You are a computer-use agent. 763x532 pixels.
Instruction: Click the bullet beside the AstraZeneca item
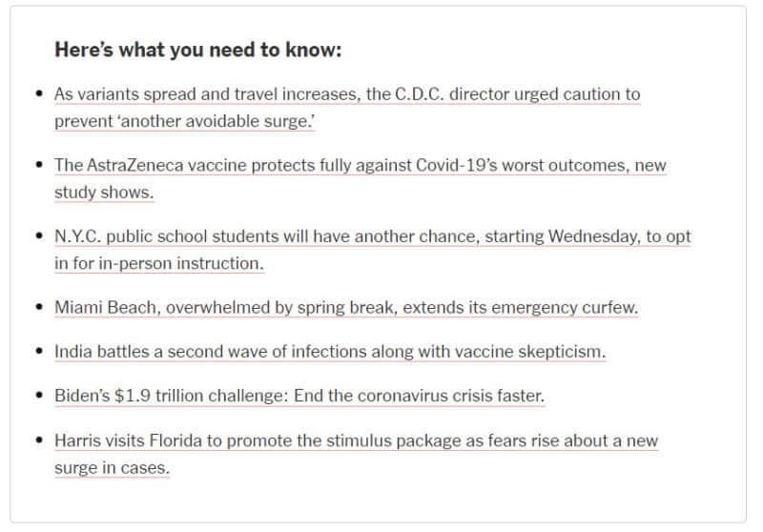coord(39,164)
